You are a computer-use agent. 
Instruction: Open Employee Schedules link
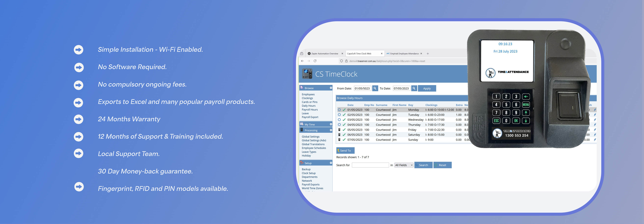pyautogui.click(x=314, y=148)
